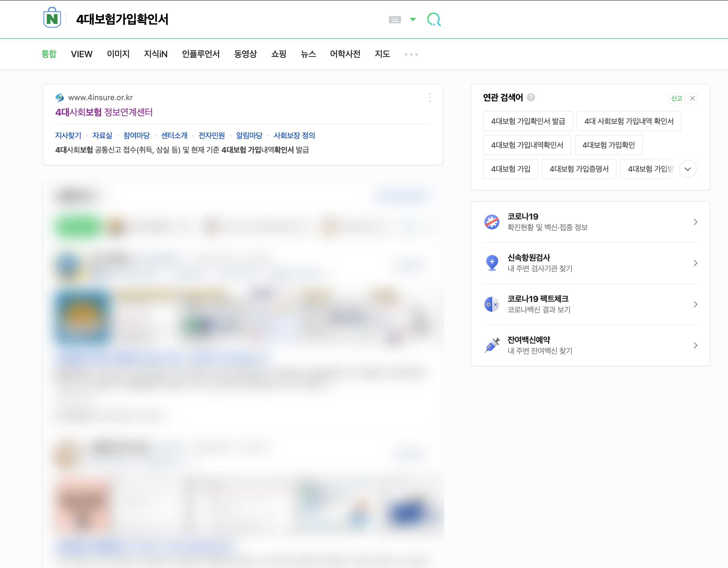Open the 지식iN tab
Screen dimensions: 728x568
point(156,54)
